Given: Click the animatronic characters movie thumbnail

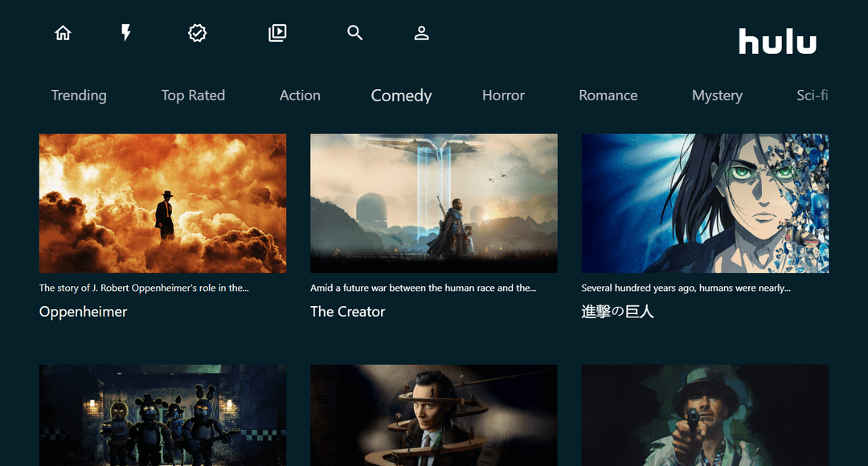Looking at the screenshot, I should (162, 415).
